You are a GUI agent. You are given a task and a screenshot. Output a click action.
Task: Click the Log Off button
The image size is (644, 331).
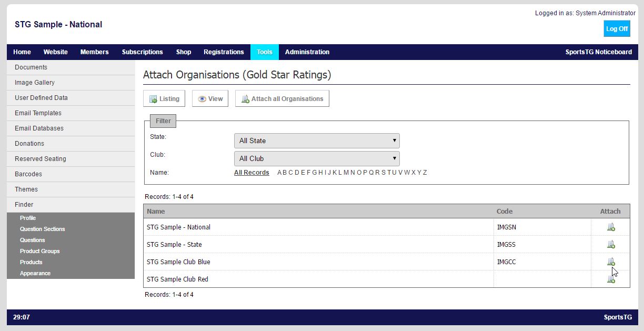[x=617, y=29]
